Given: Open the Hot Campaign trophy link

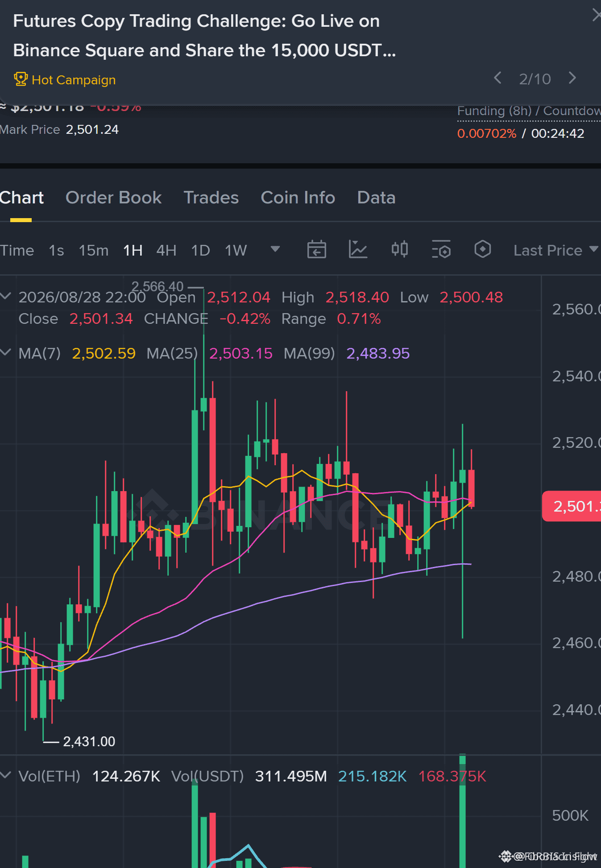Looking at the screenshot, I should [65, 80].
